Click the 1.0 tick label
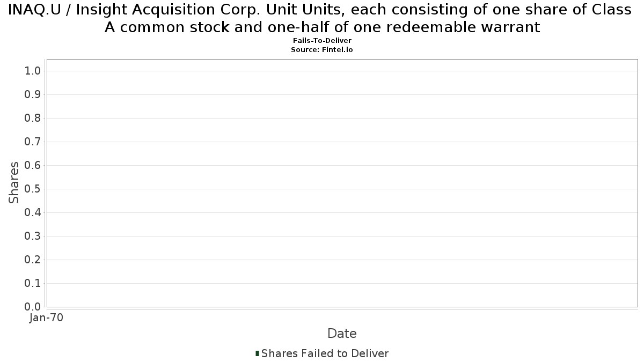This screenshot has width=644, height=362. (33, 71)
